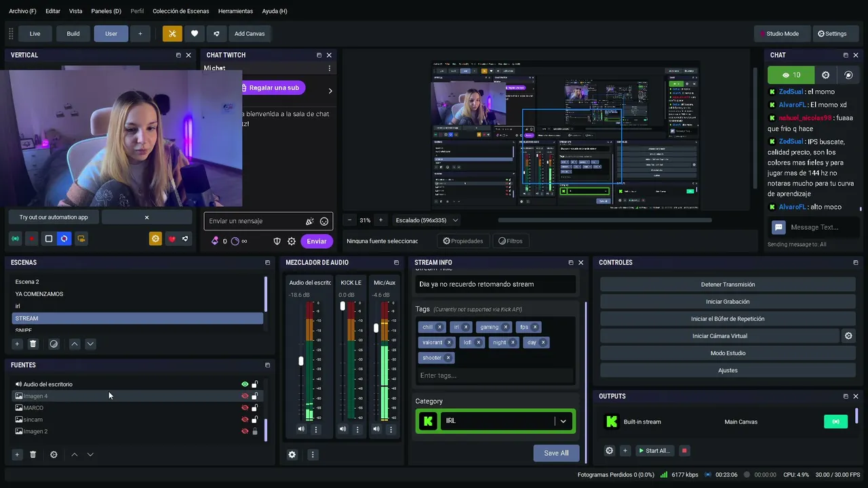Viewport: 868px width, 488px height.
Task: Unlock the Imagen 2 source
Action: click(255, 431)
